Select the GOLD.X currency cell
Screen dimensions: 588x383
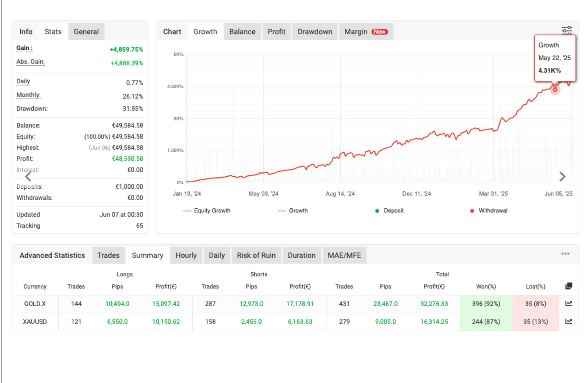pyautogui.click(x=35, y=304)
